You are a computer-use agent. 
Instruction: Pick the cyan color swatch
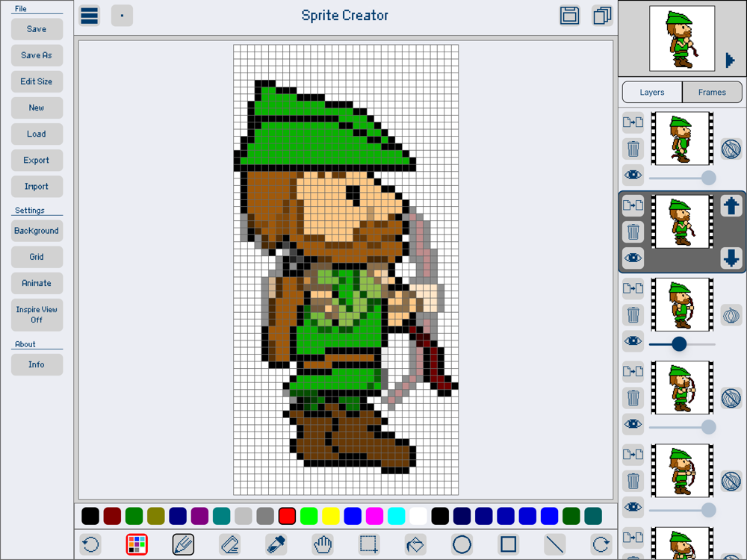tap(397, 516)
